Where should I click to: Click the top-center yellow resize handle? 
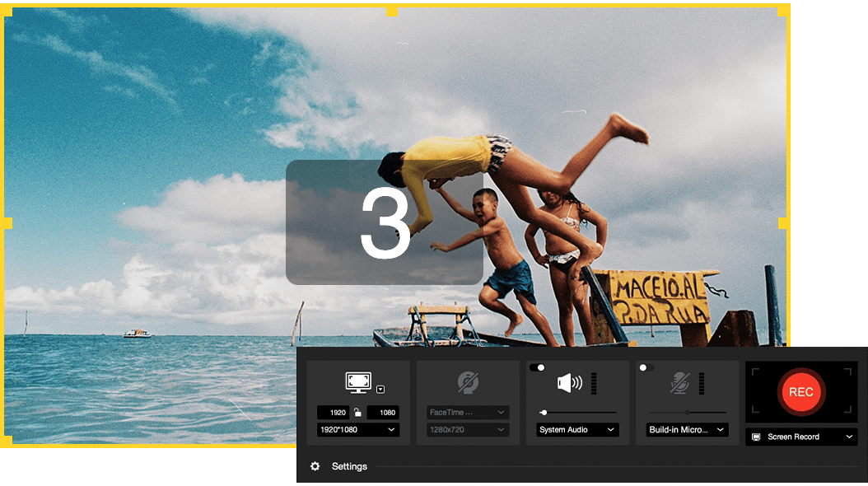click(x=392, y=11)
